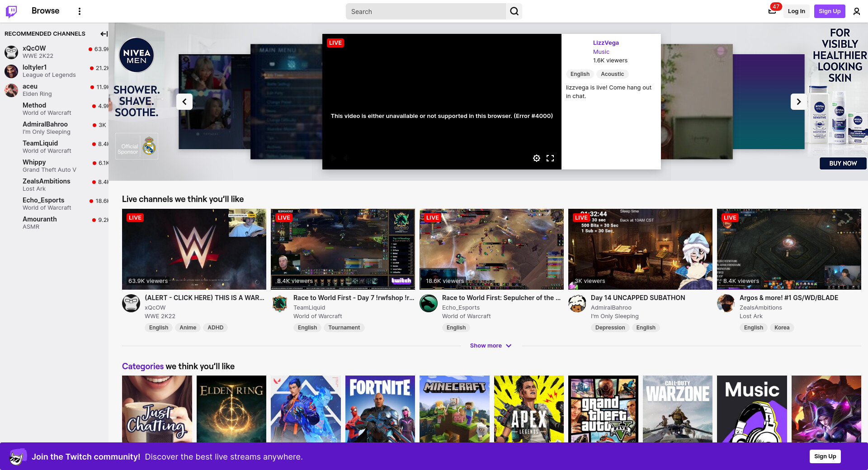The height and width of the screenshot is (470, 868).
Task: Open the Browse tab
Action: [x=45, y=11]
